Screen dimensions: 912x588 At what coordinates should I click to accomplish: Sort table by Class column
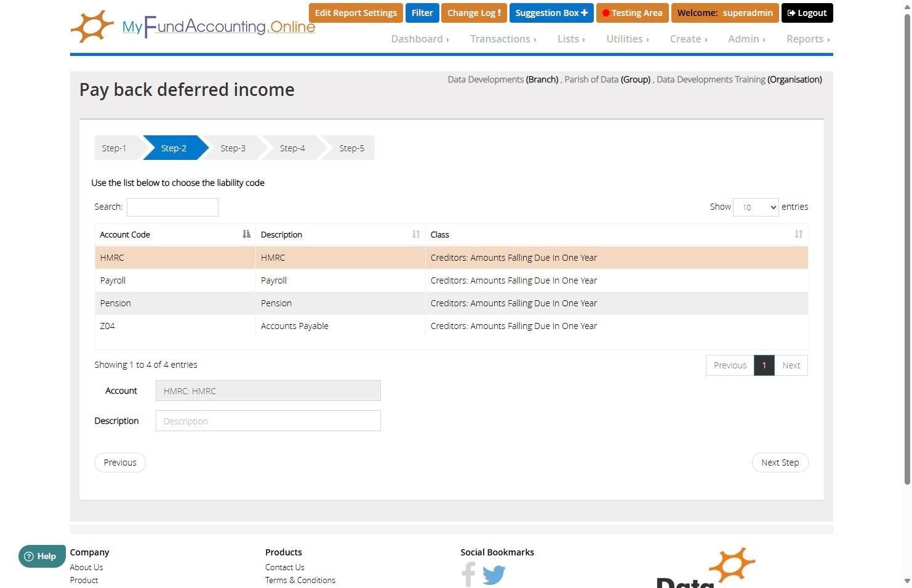click(617, 234)
